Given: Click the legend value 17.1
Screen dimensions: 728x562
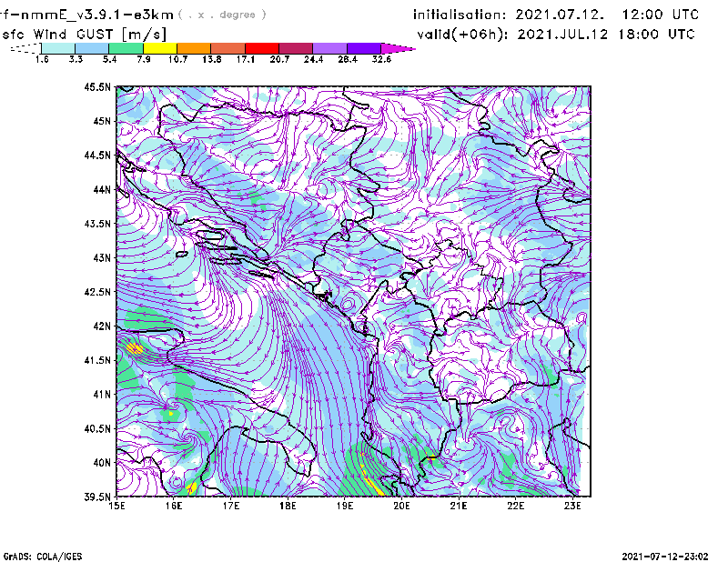Looking at the screenshot, I should coord(245,59).
